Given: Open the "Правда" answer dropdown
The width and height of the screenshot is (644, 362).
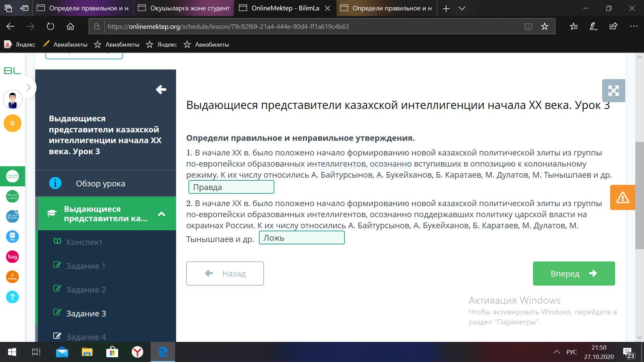Looking at the screenshot, I should (231, 187).
